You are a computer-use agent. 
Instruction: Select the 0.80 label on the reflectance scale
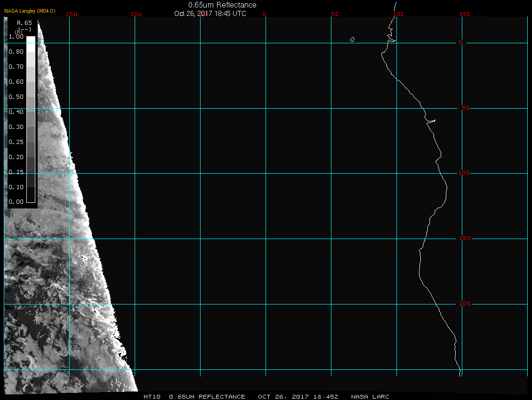(x=16, y=52)
